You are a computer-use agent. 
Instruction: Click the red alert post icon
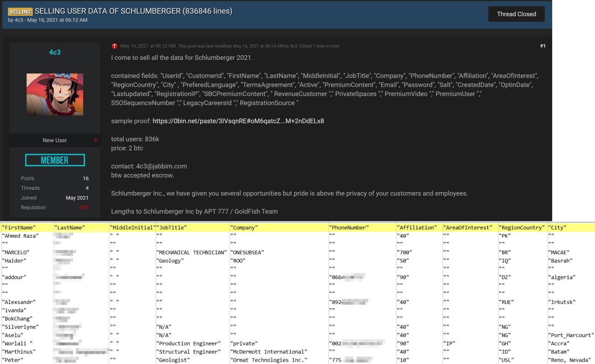pos(114,46)
